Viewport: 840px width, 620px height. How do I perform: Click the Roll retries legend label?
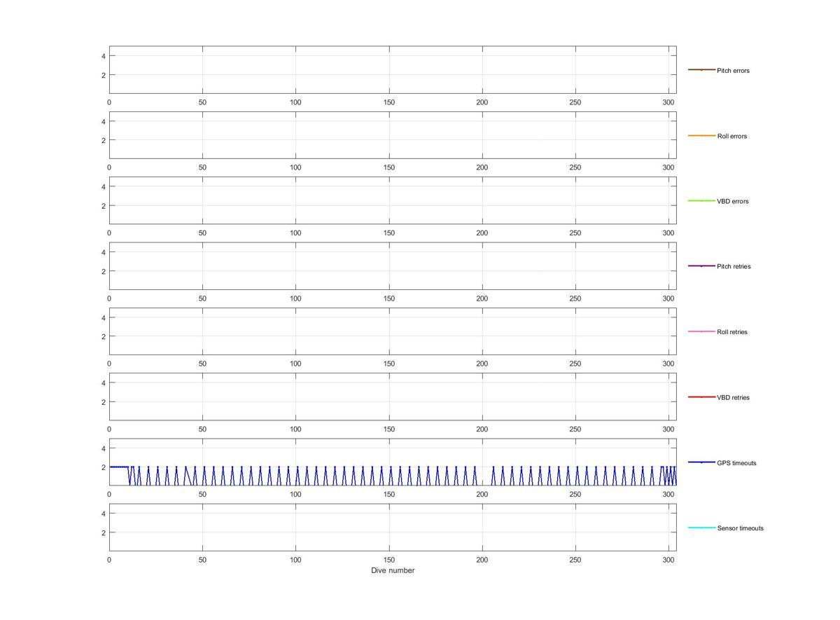732,332
